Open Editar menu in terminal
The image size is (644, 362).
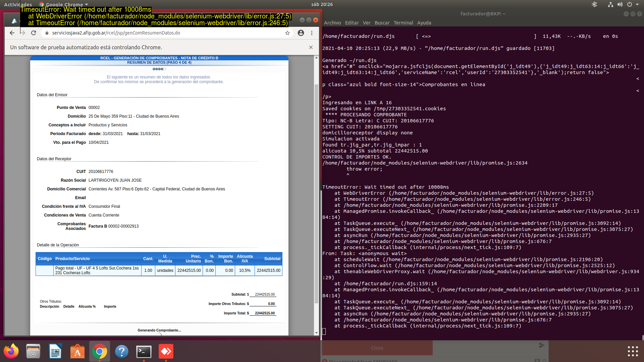pyautogui.click(x=352, y=23)
